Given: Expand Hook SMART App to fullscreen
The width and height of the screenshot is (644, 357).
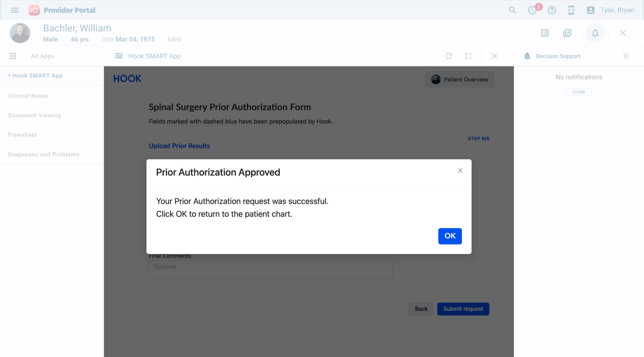Looking at the screenshot, I should tap(468, 56).
